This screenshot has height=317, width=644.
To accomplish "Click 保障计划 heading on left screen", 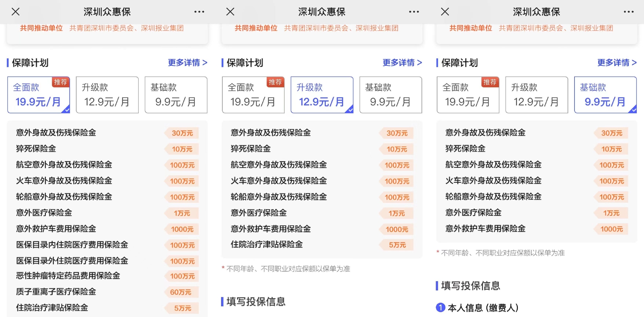I will point(30,63).
